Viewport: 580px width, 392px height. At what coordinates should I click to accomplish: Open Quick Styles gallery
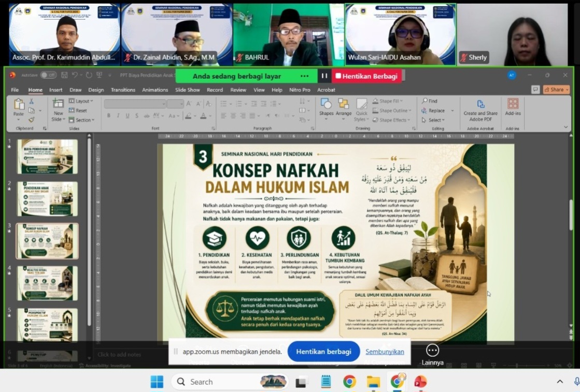coord(361,110)
